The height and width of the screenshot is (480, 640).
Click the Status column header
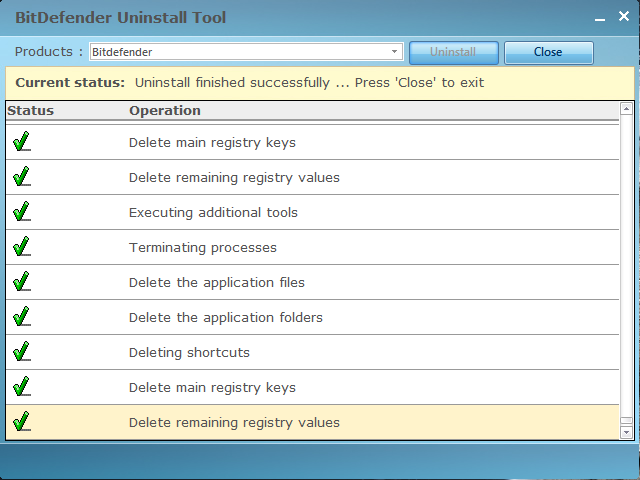click(x=31, y=111)
